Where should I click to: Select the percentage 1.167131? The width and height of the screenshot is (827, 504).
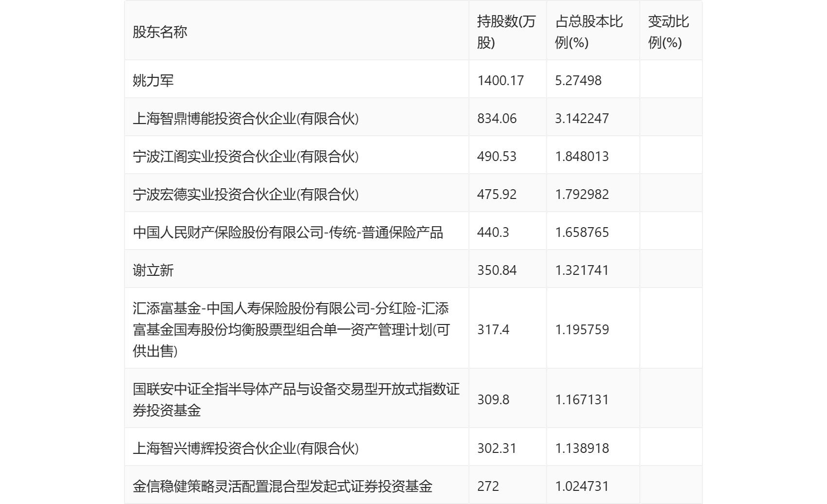point(582,399)
